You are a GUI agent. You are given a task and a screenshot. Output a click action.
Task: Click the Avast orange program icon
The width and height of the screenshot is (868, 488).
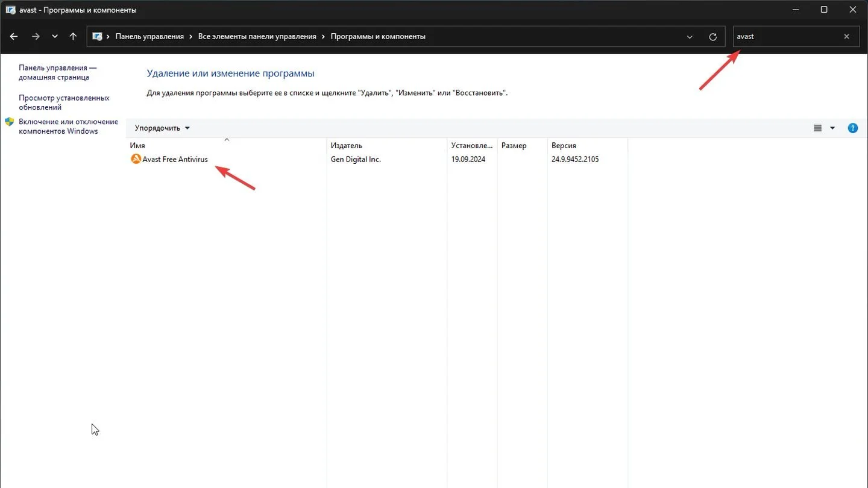click(136, 159)
